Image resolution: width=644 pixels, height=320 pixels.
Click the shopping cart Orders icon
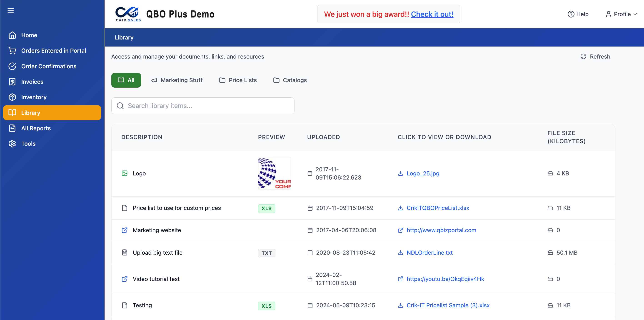12,51
